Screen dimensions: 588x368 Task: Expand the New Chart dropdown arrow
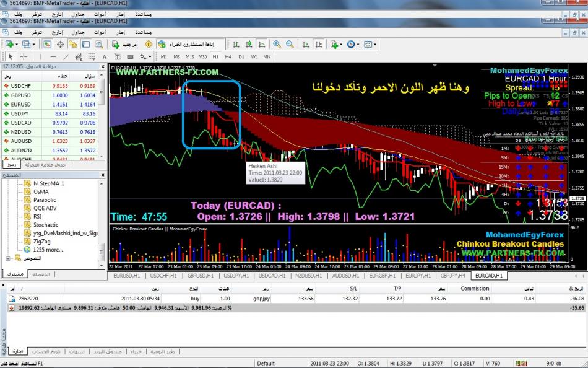(x=17, y=45)
